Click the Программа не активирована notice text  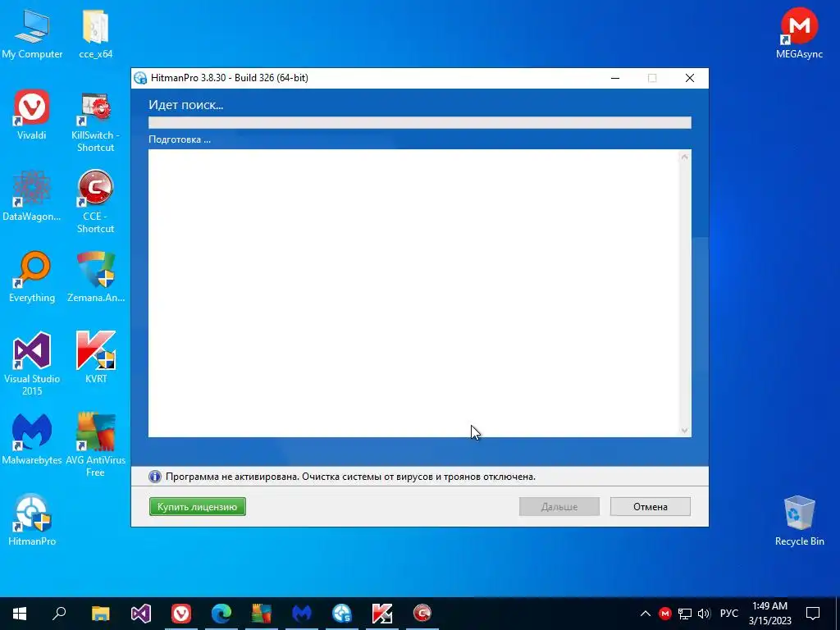[x=350, y=477]
